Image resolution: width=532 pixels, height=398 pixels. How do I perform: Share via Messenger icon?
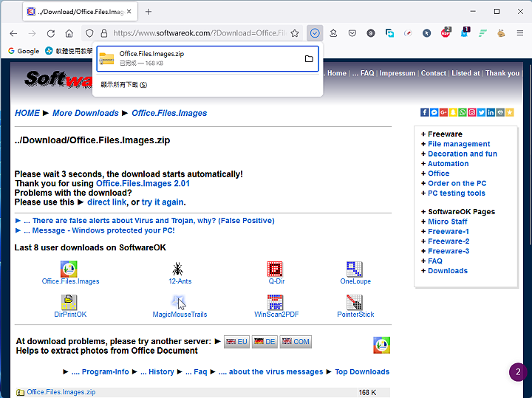point(434,112)
